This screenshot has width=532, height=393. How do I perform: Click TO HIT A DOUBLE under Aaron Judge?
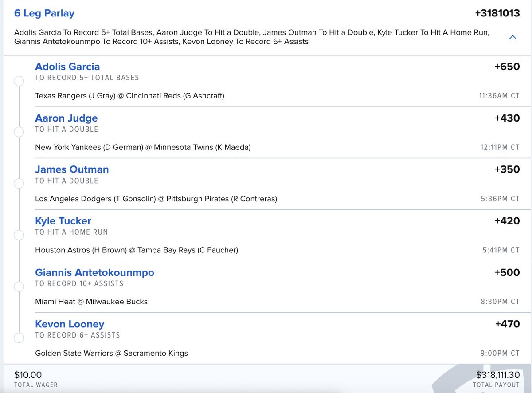tap(66, 129)
